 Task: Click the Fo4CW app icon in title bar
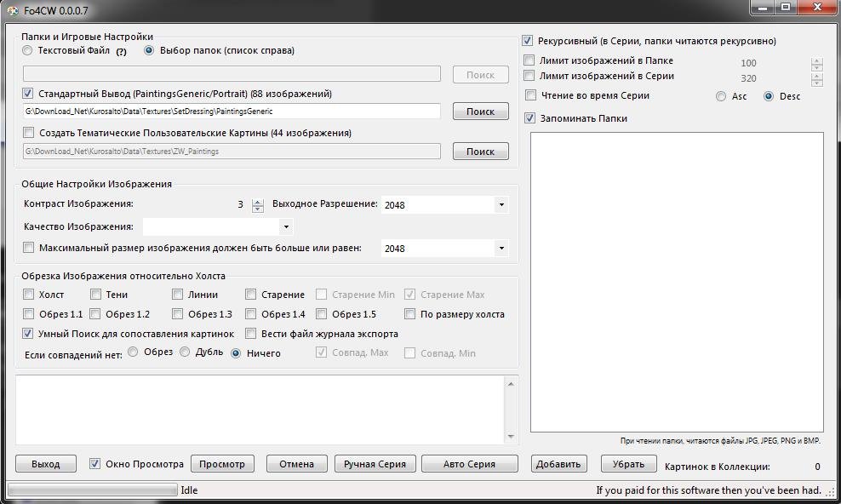tap(12, 11)
